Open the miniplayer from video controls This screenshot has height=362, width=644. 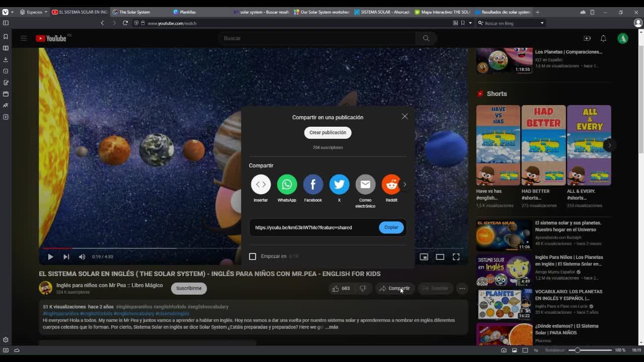coord(424,257)
